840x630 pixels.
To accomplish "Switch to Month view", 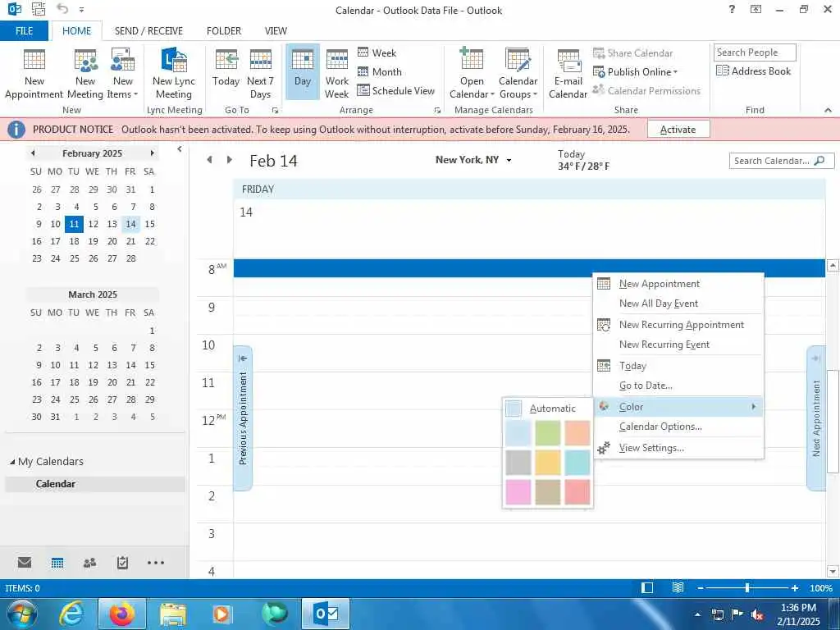I will pos(380,72).
